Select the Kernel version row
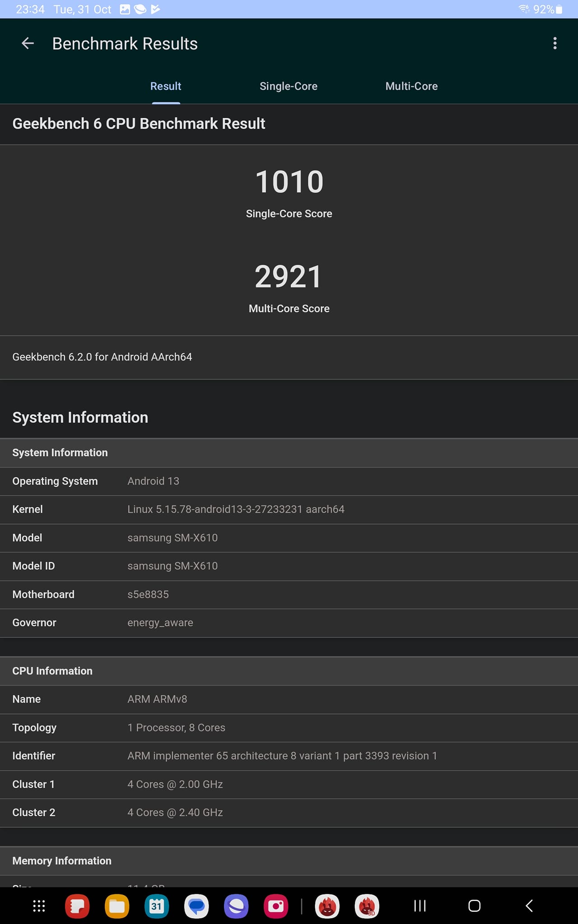Image resolution: width=578 pixels, height=924 pixels. click(289, 509)
